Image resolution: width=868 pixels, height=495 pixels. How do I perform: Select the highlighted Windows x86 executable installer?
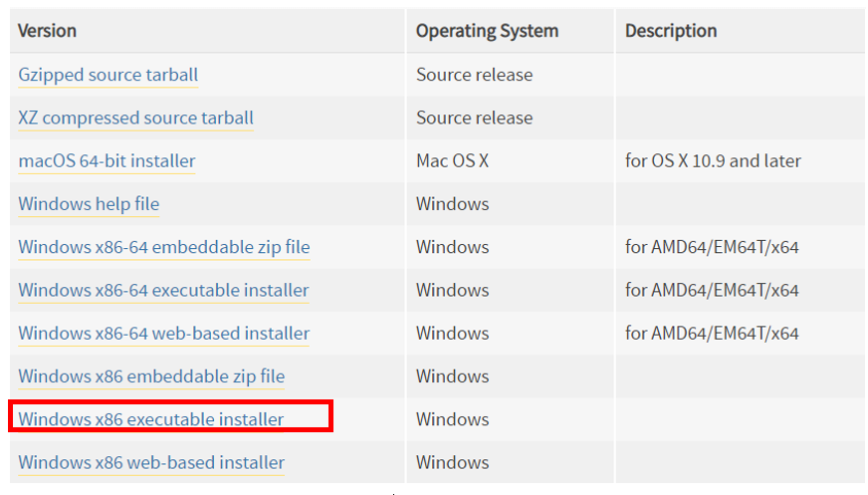(x=150, y=419)
